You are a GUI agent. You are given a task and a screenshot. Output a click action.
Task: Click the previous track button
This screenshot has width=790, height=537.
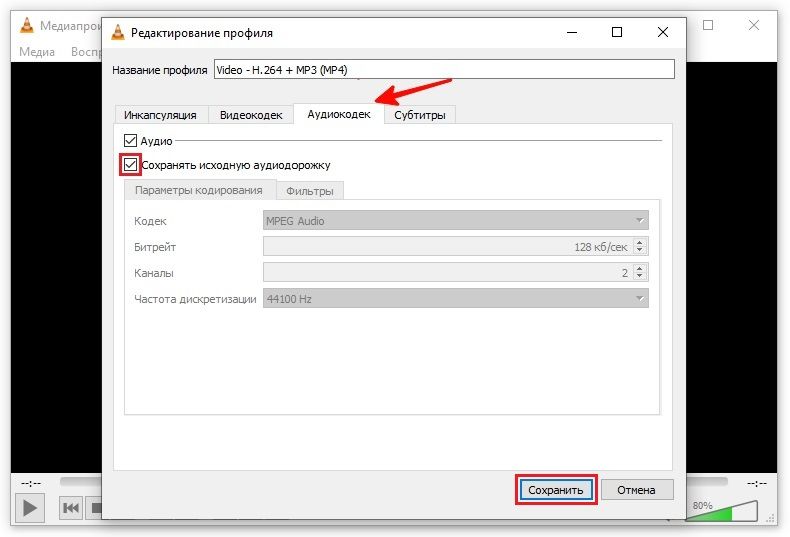tap(70, 508)
